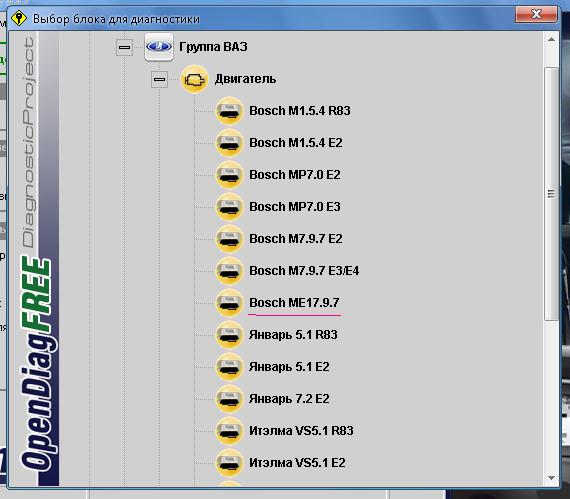Click ECU icon beside Итэлма VS5.1 E2

point(229,462)
